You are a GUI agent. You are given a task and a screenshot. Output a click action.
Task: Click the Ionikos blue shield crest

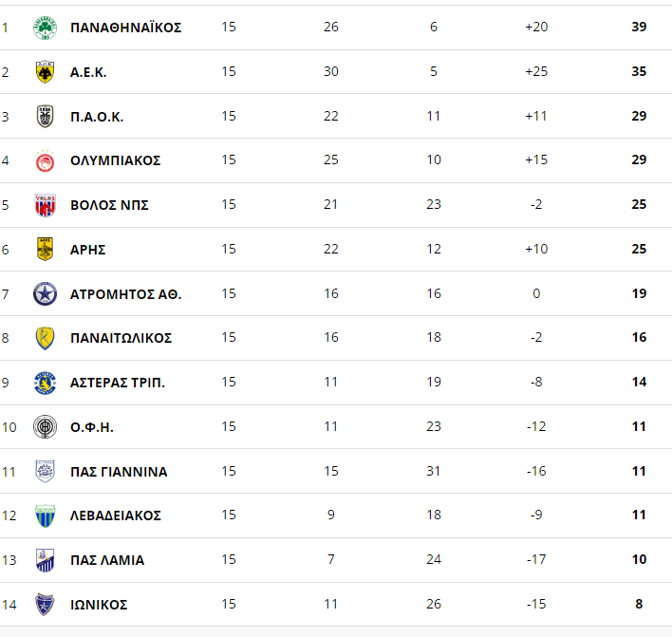point(45,605)
